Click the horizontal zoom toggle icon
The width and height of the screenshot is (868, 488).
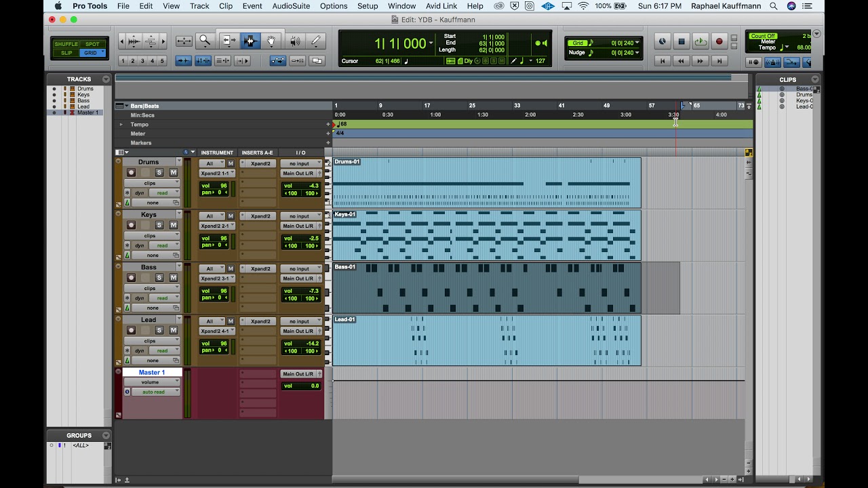click(184, 41)
